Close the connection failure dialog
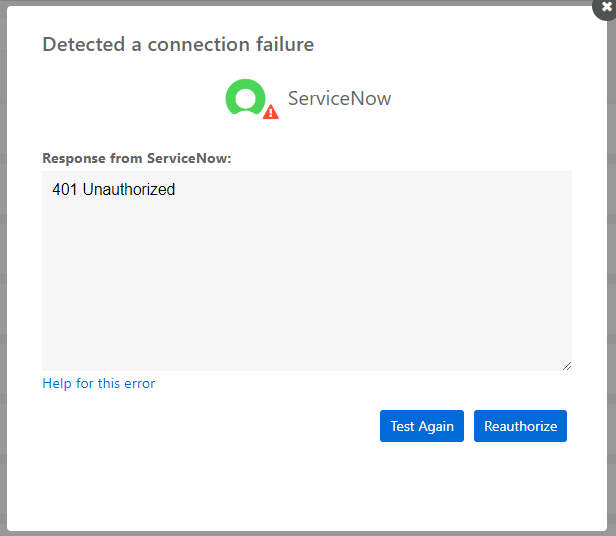This screenshot has width=616, height=536. point(606,6)
